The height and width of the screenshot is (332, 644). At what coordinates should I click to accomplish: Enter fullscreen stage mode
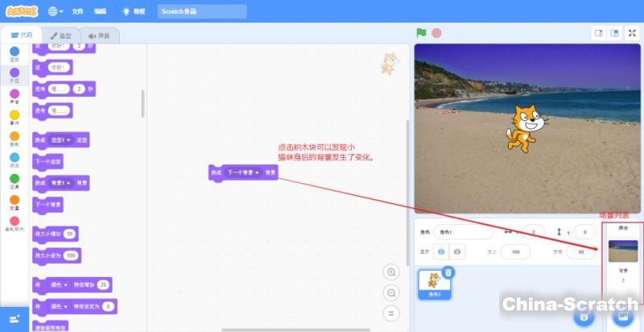pos(632,33)
